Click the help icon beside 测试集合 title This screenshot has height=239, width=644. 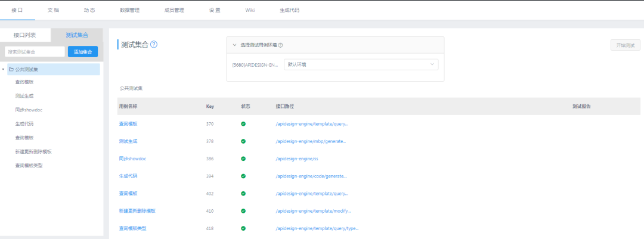(x=154, y=44)
